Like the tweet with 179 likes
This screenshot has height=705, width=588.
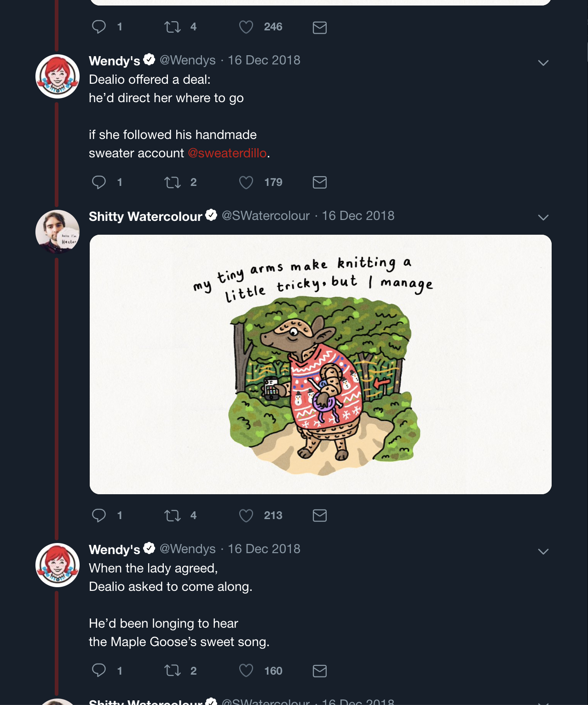coord(246,182)
